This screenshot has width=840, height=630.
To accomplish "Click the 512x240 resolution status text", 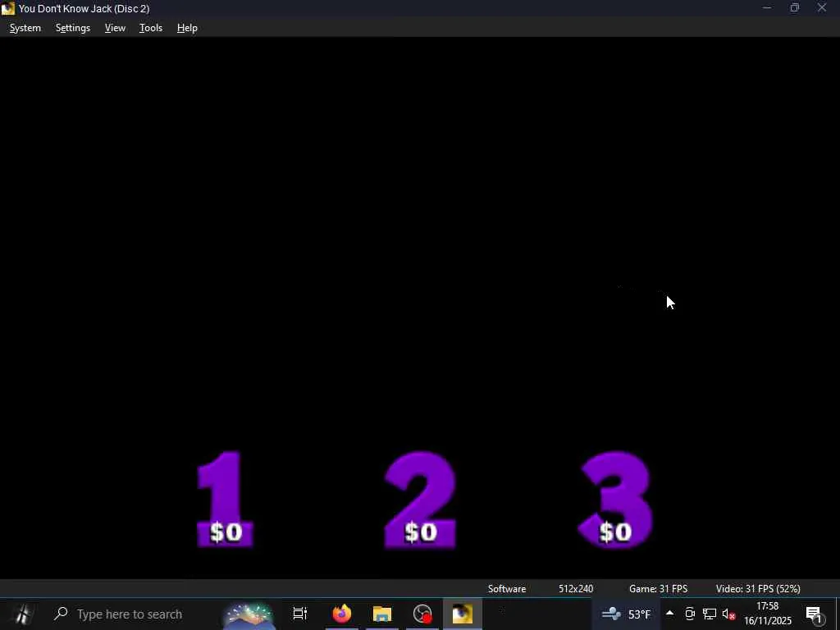I will click(576, 588).
